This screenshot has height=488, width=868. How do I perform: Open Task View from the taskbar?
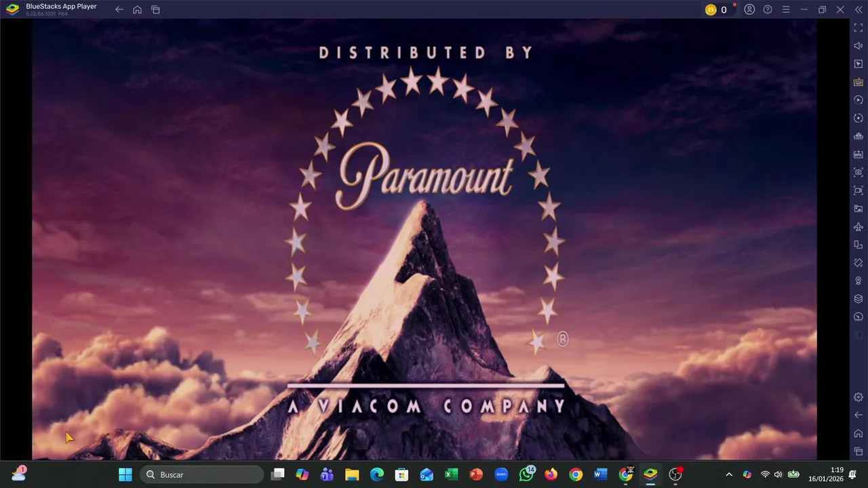click(x=277, y=474)
